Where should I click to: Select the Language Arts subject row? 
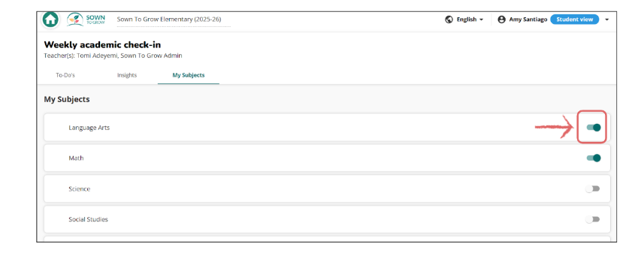pos(327,128)
